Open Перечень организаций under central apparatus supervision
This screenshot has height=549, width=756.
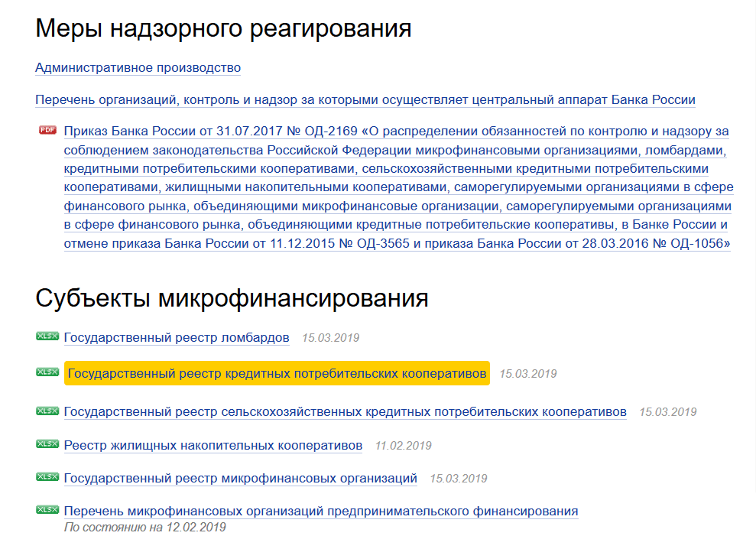(x=365, y=100)
